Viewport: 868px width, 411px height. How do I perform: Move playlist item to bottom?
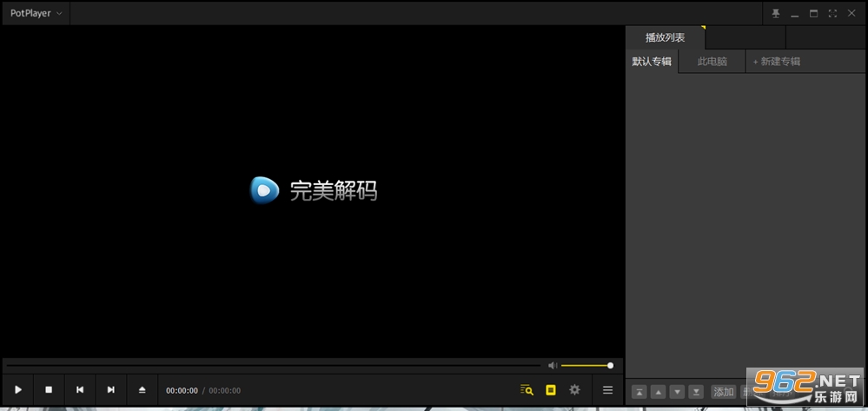pyautogui.click(x=696, y=392)
